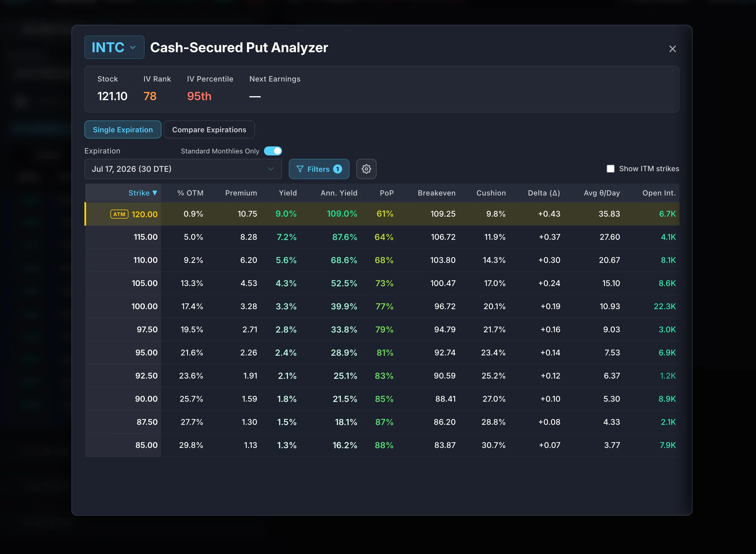Click the 92.74 breakeven value
756x554 pixels.
(x=445, y=353)
